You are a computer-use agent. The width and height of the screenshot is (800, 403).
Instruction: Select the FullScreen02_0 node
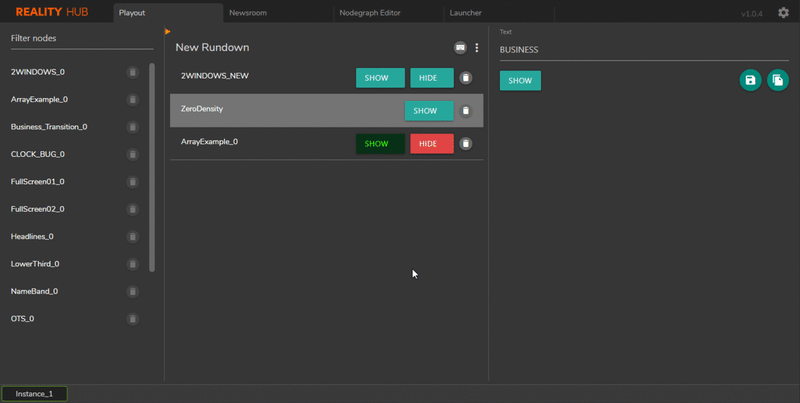point(37,210)
